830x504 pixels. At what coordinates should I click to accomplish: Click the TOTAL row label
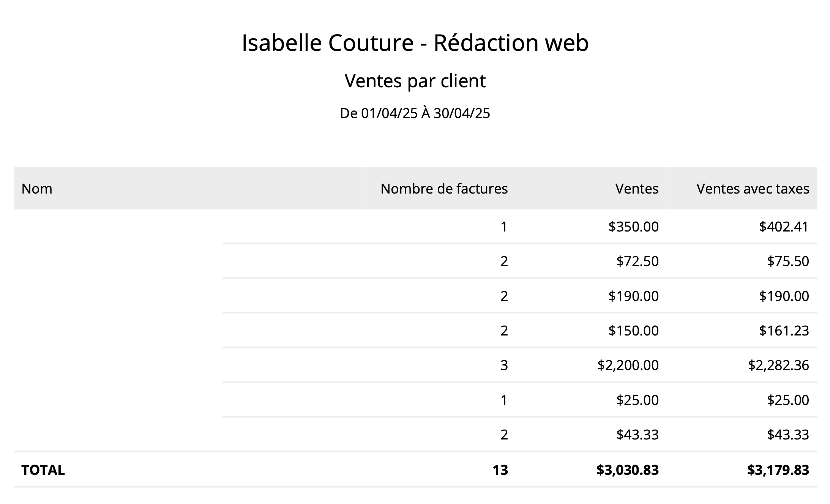[x=43, y=470]
